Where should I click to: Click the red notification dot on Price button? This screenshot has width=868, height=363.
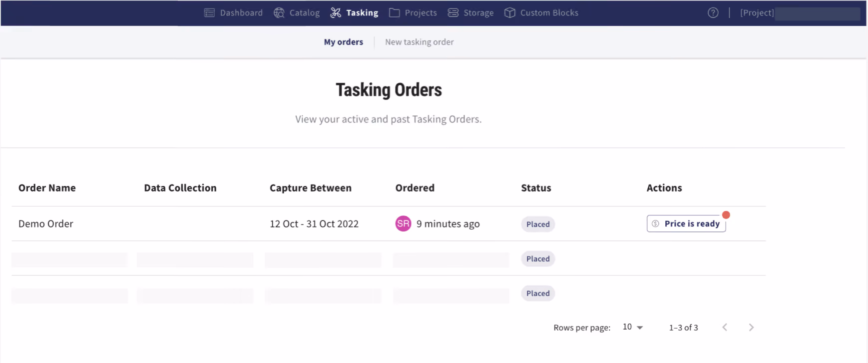click(726, 215)
